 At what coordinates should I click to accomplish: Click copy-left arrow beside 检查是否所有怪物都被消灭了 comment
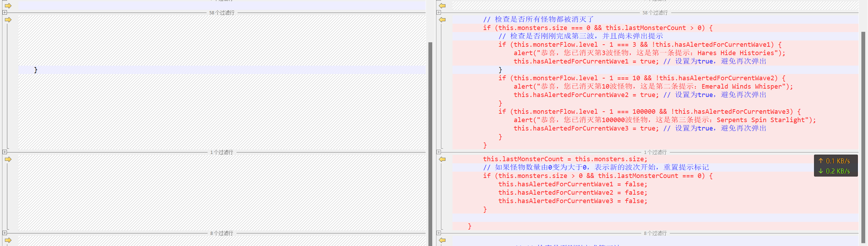coord(442,20)
